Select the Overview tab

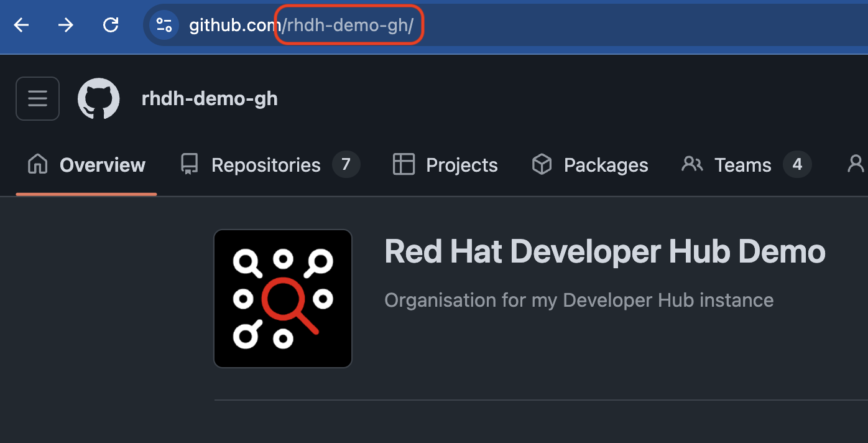(x=86, y=165)
